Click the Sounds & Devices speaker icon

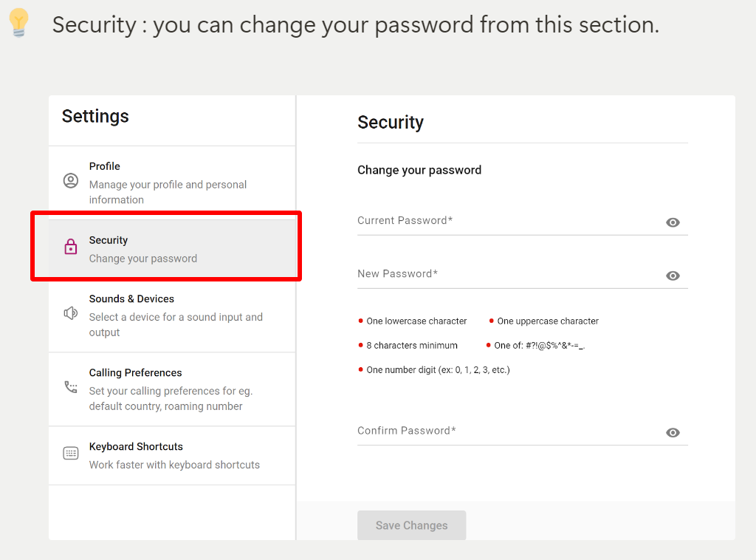pos(71,313)
